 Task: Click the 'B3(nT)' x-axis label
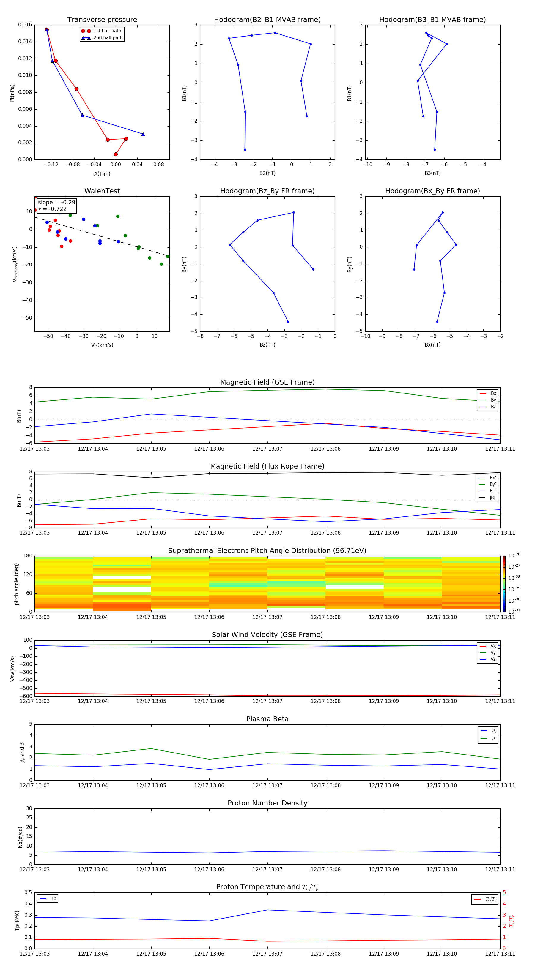432,173
